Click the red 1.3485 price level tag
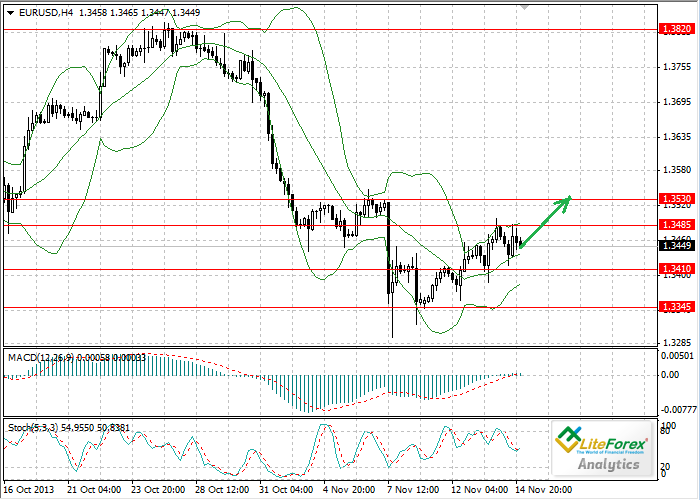 click(675, 224)
